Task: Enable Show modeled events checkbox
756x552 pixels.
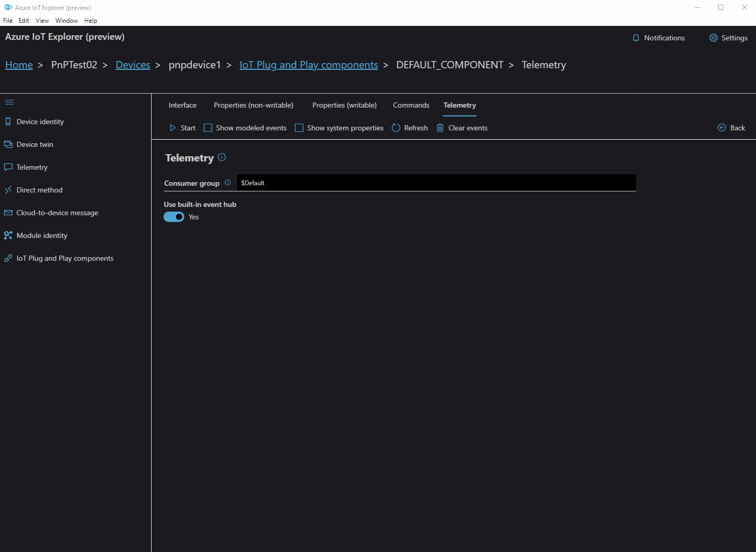Action: [x=208, y=128]
